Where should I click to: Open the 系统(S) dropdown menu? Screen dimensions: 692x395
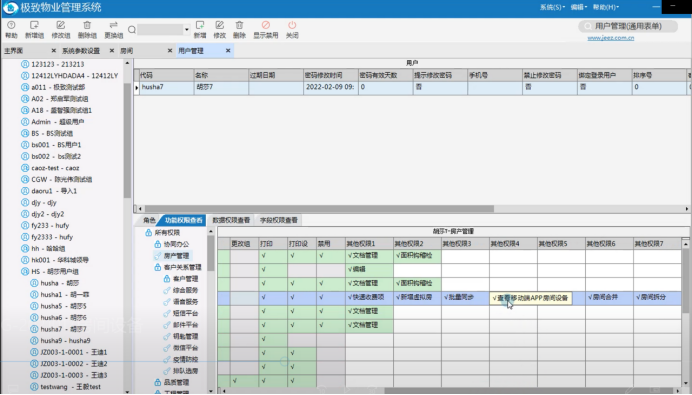552,7
